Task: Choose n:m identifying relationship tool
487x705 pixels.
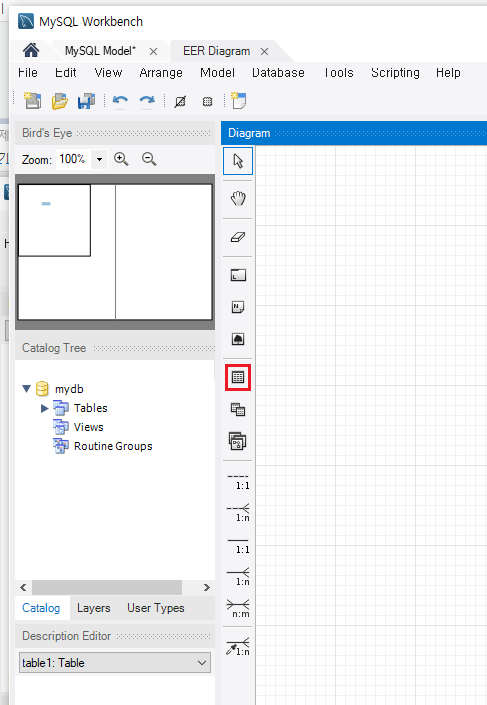Action: coord(238,608)
